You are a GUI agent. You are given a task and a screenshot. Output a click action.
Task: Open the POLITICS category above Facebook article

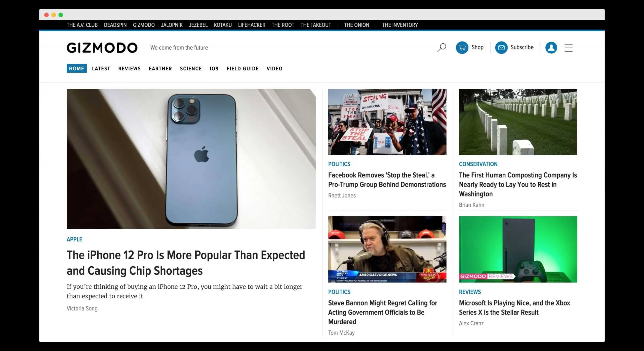click(x=339, y=164)
